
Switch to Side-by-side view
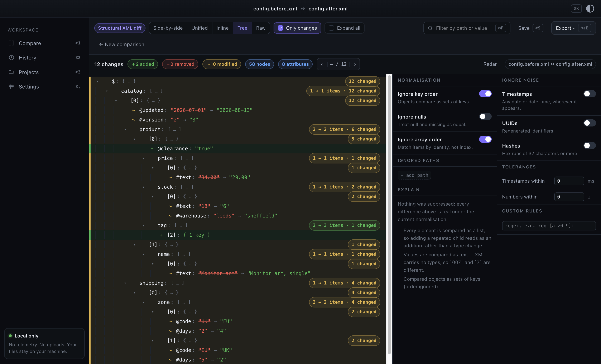pos(168,28)
